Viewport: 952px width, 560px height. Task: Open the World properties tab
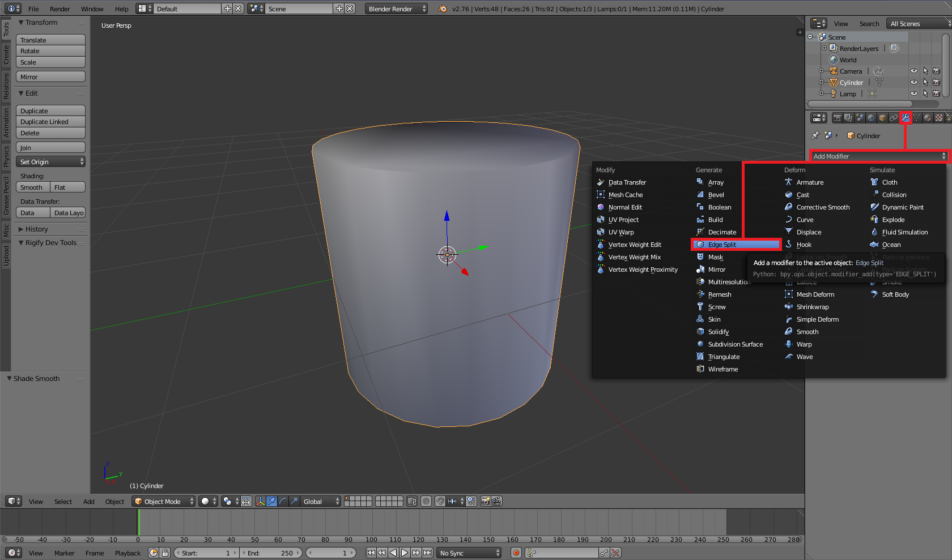point(871,118)
